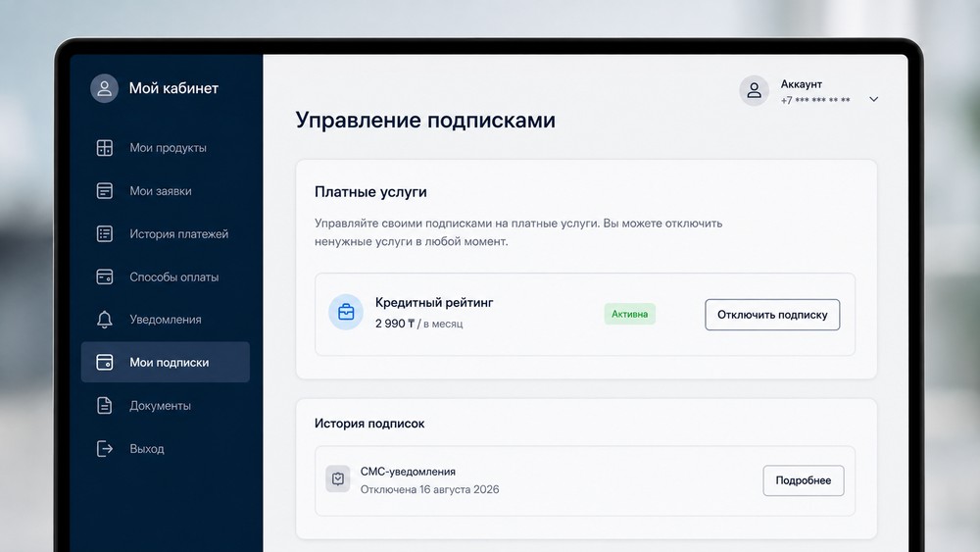The image size is (980, 552).
Task: Click the account avatar icon in header
Action: [754, 90]
